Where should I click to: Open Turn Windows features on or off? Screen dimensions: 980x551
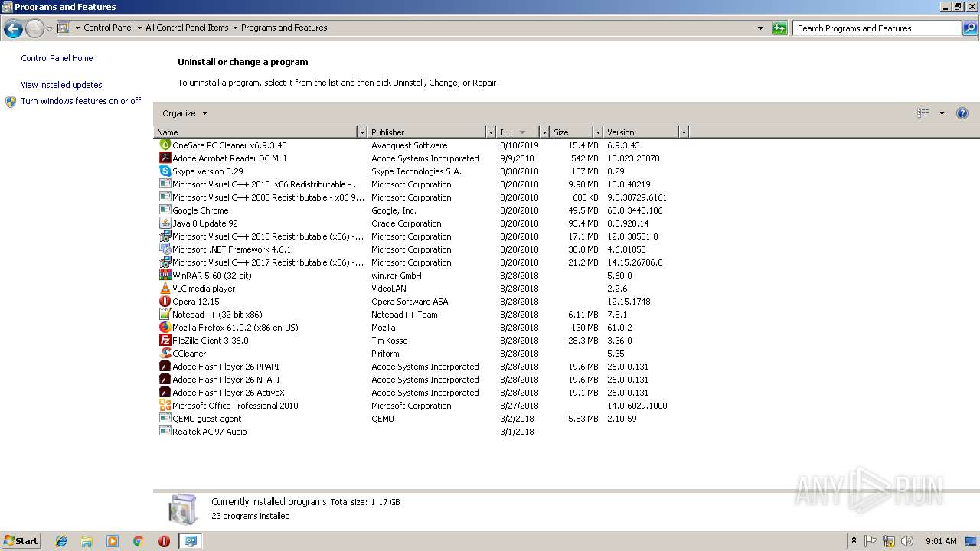tap(80, 101)
